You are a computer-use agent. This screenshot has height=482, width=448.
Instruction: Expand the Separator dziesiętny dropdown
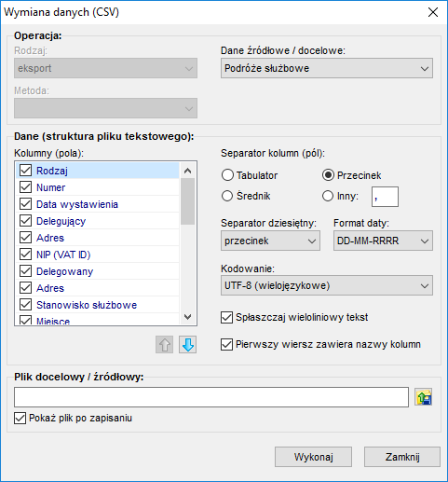[270, 241]
